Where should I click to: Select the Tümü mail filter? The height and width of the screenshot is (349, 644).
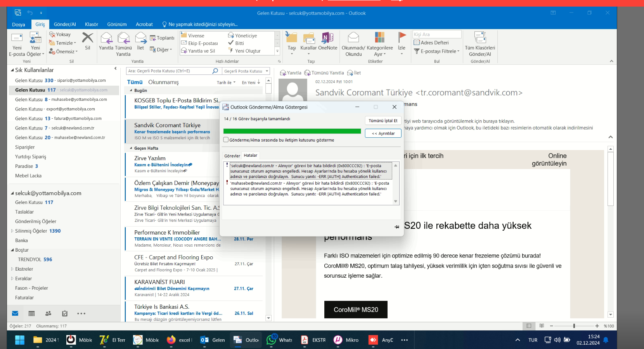point(135,82)
